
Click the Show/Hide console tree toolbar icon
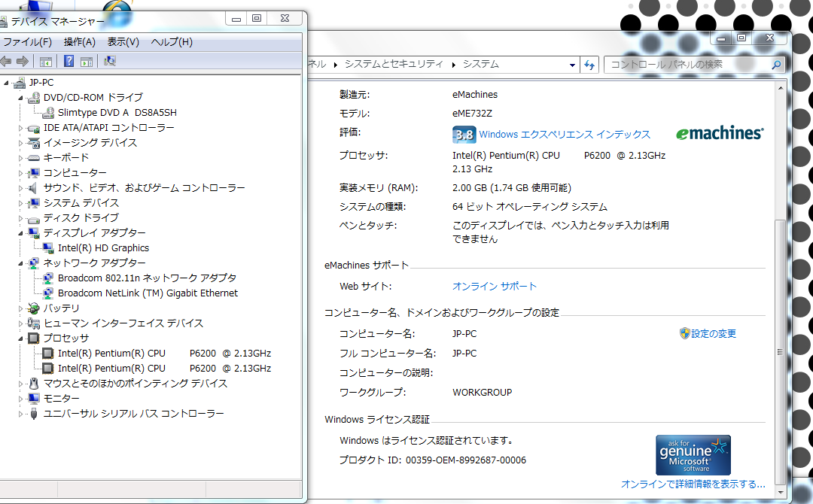[46, 62]
